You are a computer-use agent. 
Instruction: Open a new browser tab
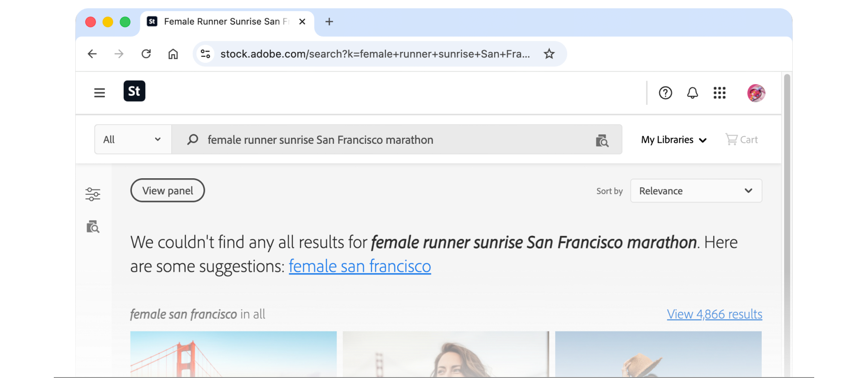point(329,22)
